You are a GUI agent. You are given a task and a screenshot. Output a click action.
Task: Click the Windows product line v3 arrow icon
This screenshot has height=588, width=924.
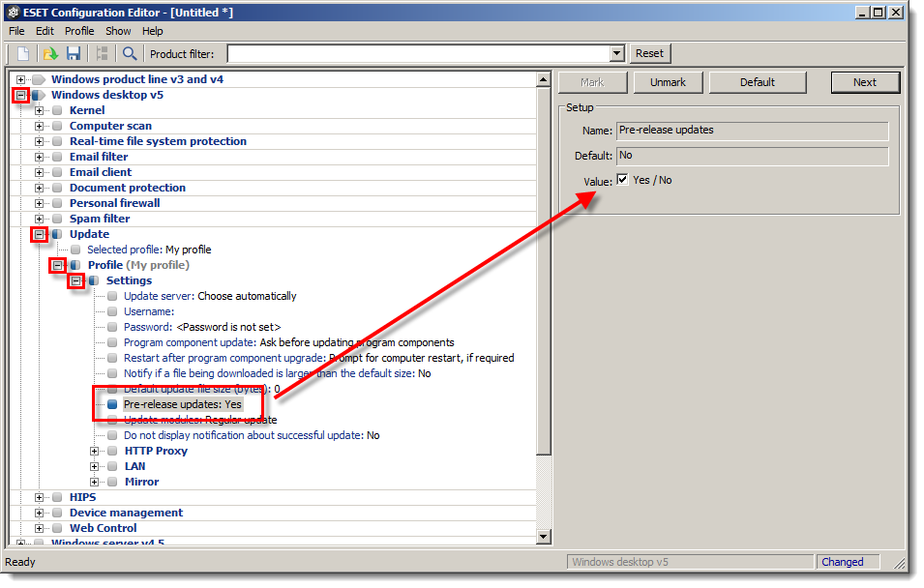tap(39, 79)
